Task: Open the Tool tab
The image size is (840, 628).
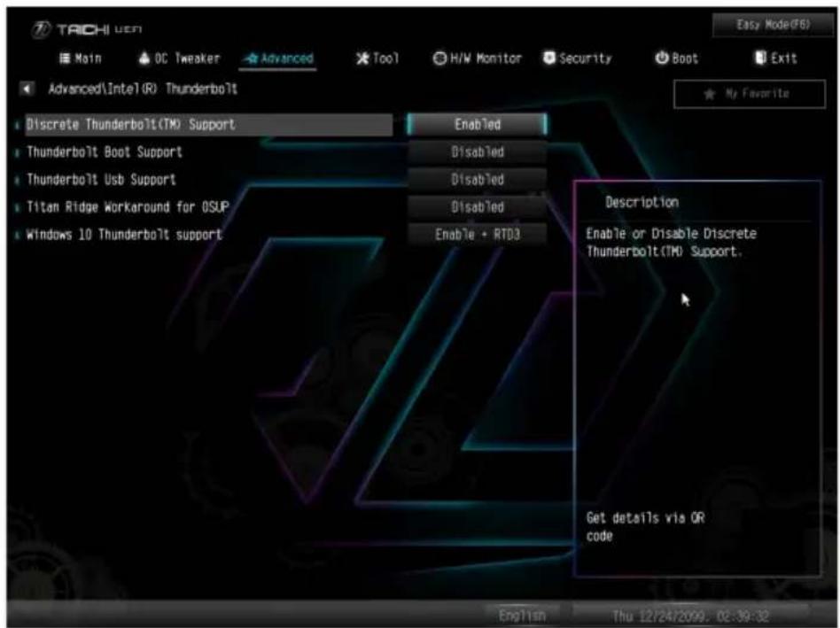Action: [x=377, y=58]
